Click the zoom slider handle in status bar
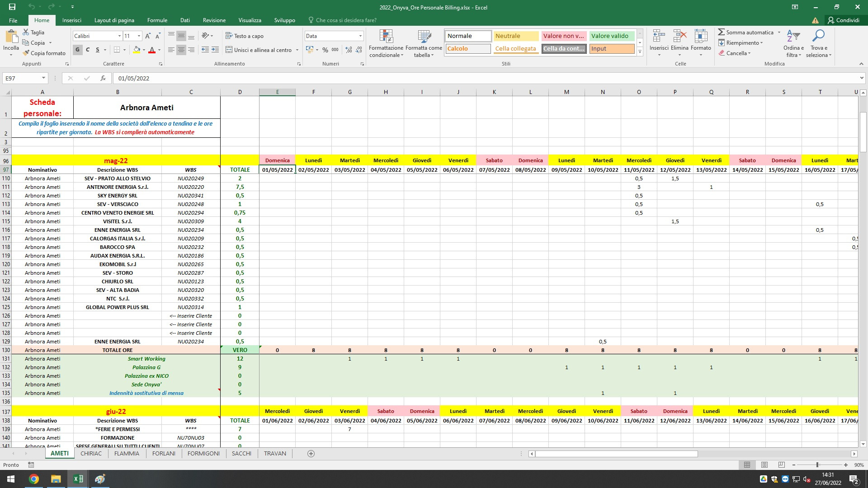 pyautogui.click(x=817, y=465)
